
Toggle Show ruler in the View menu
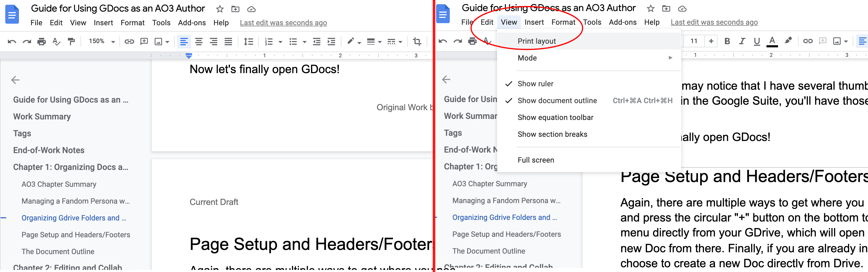click(x=536, y=84)
